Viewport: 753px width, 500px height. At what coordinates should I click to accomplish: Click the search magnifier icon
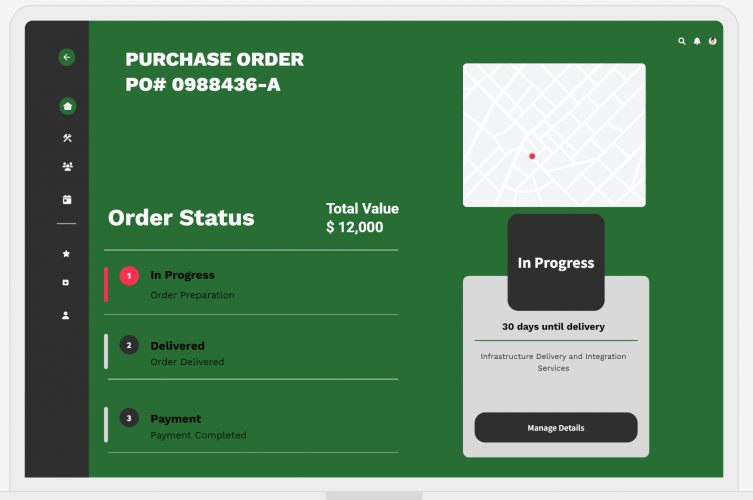click(x=682, y=41)
